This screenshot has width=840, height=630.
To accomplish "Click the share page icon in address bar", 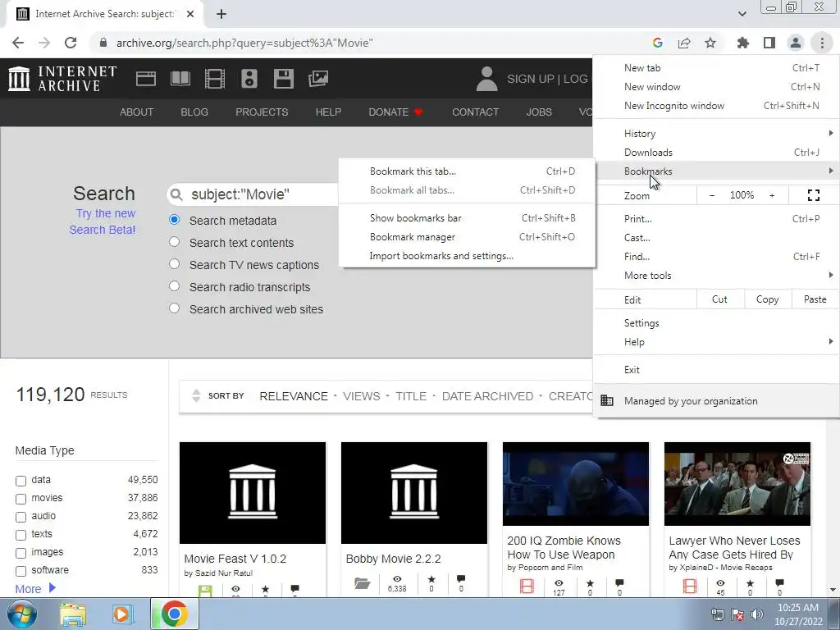I will coord(684,43).
